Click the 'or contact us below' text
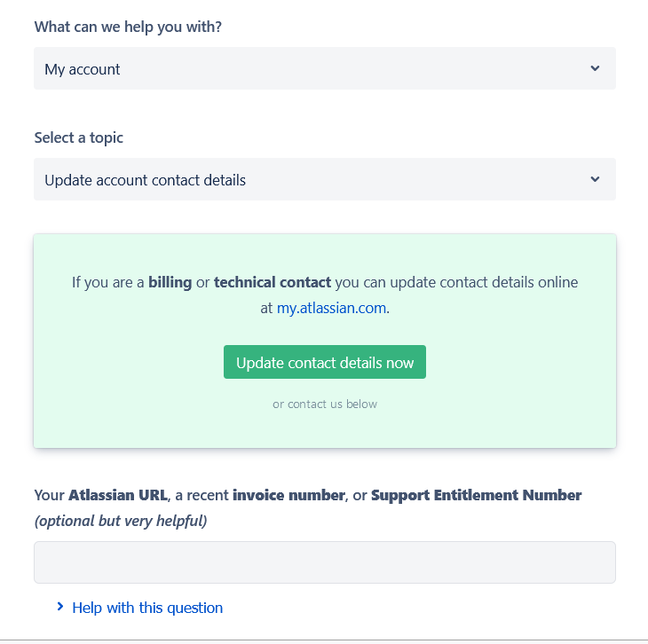 (x=325, y=404)
